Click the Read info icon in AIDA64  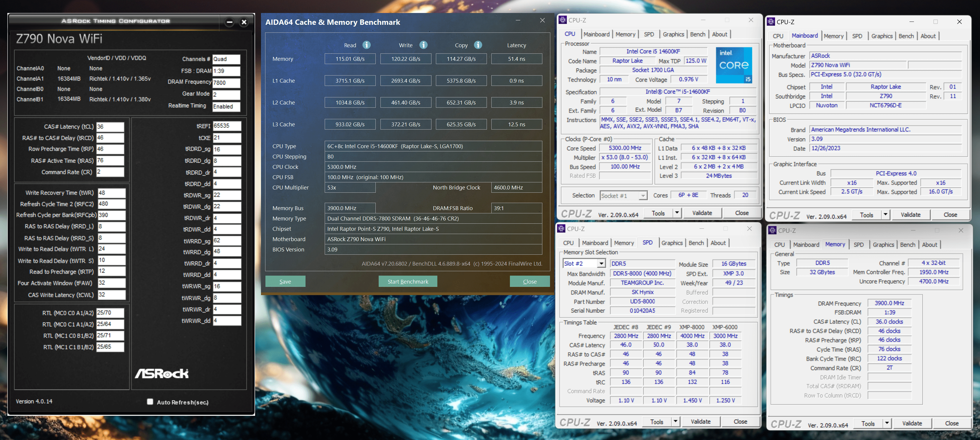(366, 45)
